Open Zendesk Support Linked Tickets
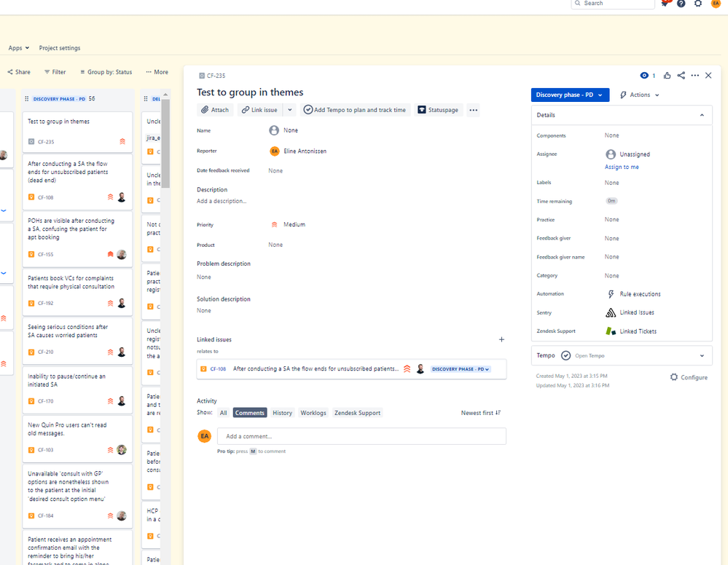The width and height of the screenshot is (728, 565). (x=638, y=331)
